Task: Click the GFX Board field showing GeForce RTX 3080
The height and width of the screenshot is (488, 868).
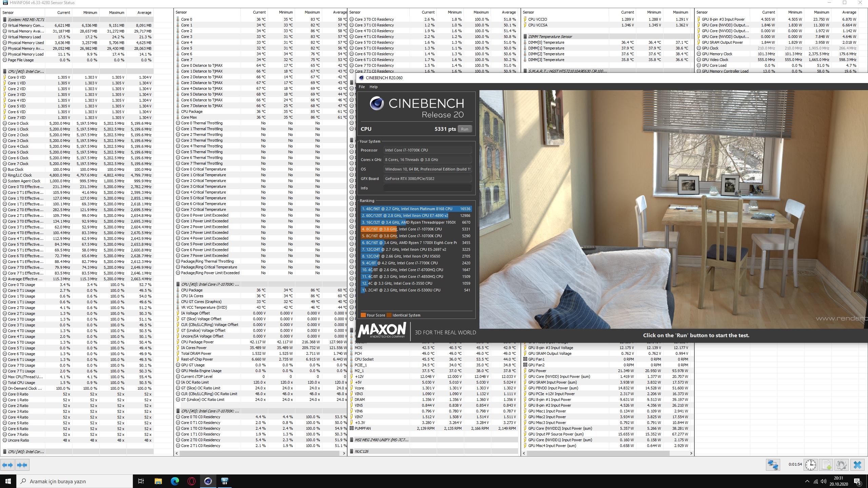Action: click(428, 179)
